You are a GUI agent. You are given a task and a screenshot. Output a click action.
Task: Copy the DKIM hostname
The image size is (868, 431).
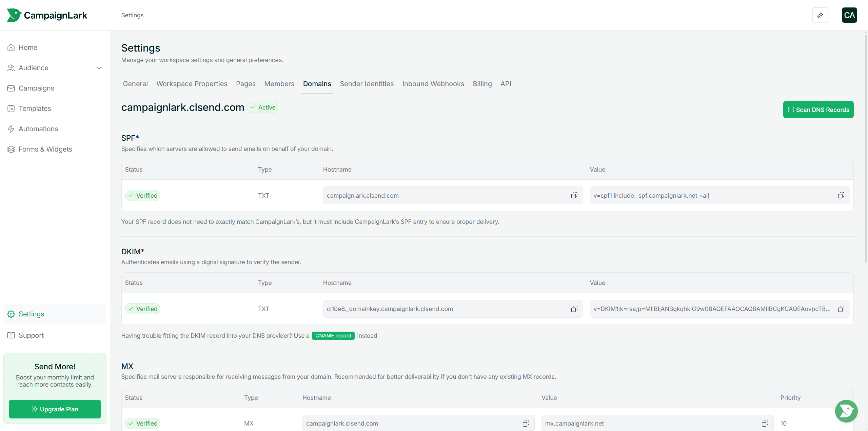(574, 309)
